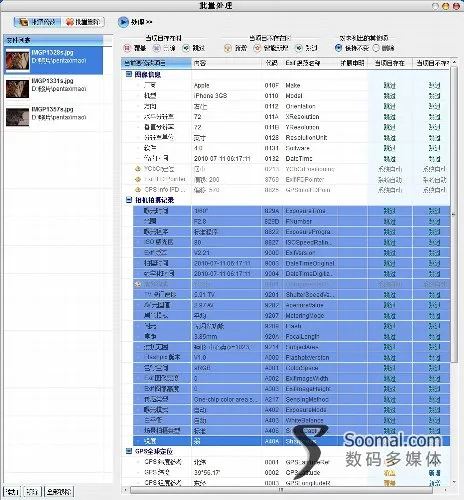Click the 处理 >> process button
Image resolution: width=464 pixels, height=500 pixels.
(135, 22)
